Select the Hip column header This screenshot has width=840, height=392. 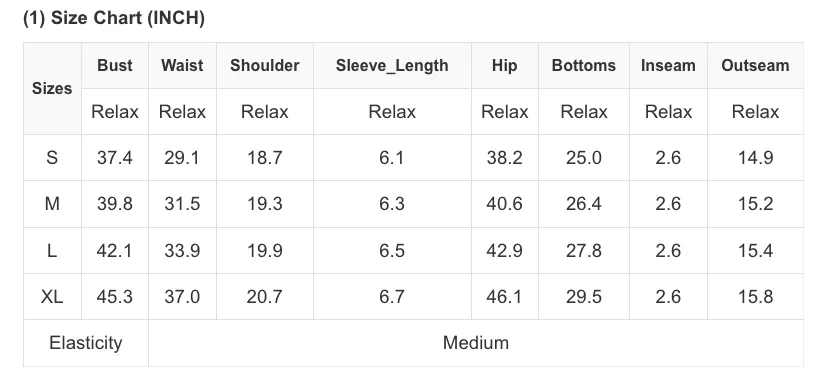(505, 65)
